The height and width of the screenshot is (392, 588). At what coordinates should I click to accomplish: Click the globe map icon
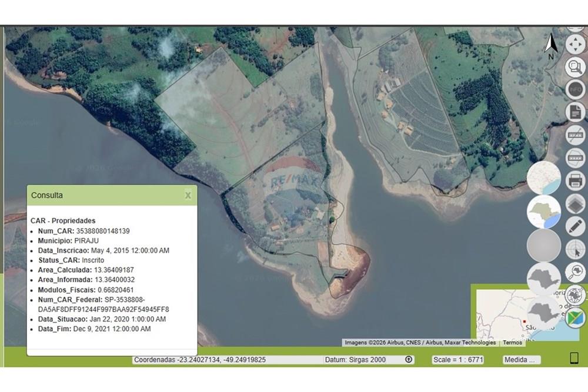pos(575,294)
